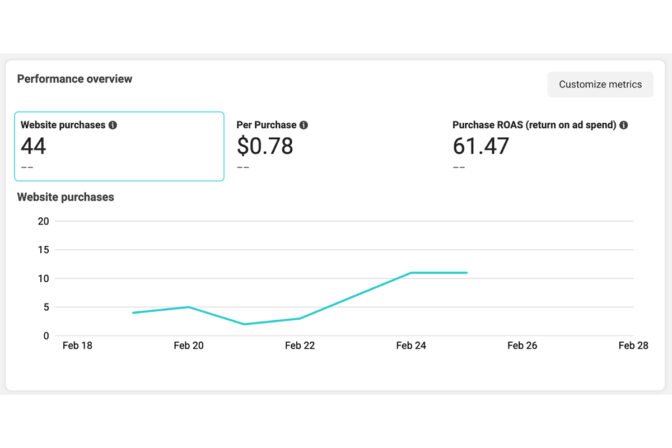Click the chart line peak at Feb 24
The image size is (672, 448).
tap(411, 273)
